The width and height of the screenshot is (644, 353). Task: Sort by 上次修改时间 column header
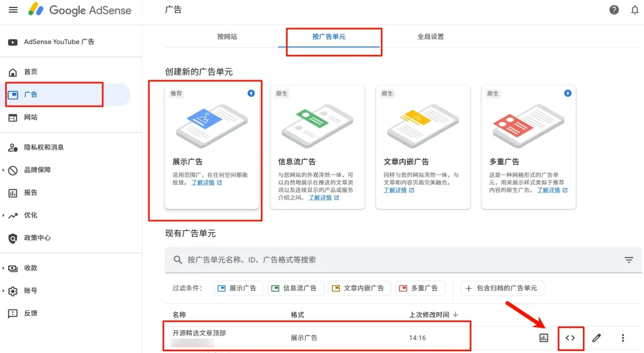click(x=433, y=315)
